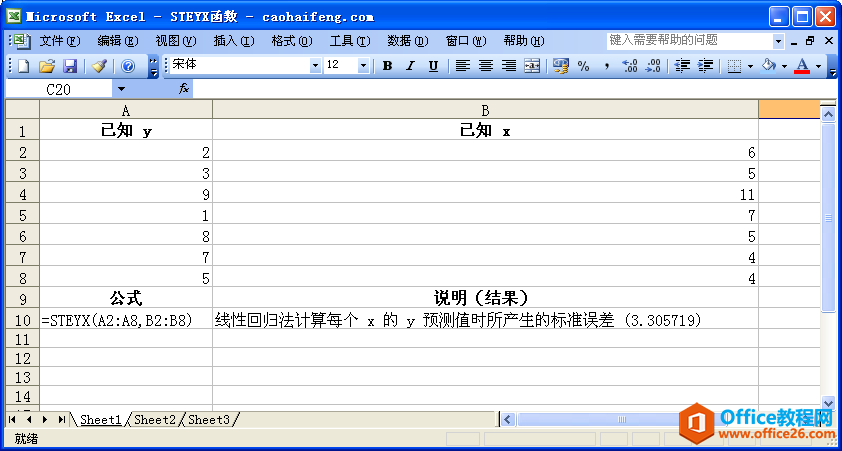Apply italic formatting
Viewport: 842px width, 451px height.
tap(411, 66)
